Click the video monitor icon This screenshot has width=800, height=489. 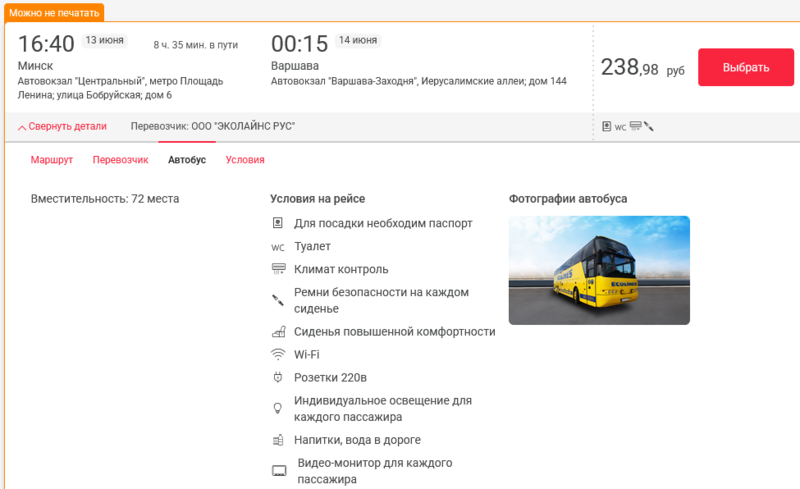279,470
